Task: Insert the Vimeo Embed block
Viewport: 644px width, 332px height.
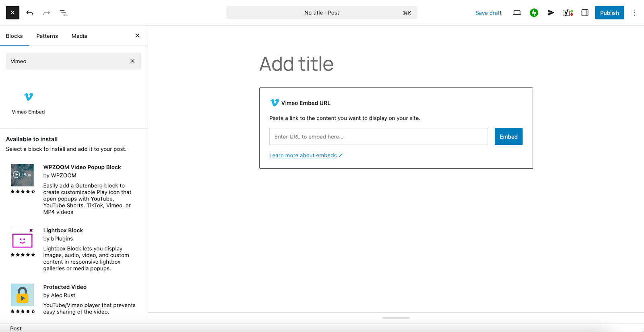Action: pos(28,103)
